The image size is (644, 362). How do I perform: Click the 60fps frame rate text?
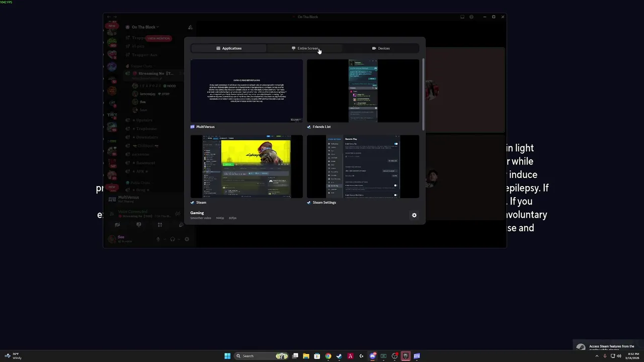click(x=232, y=218)
